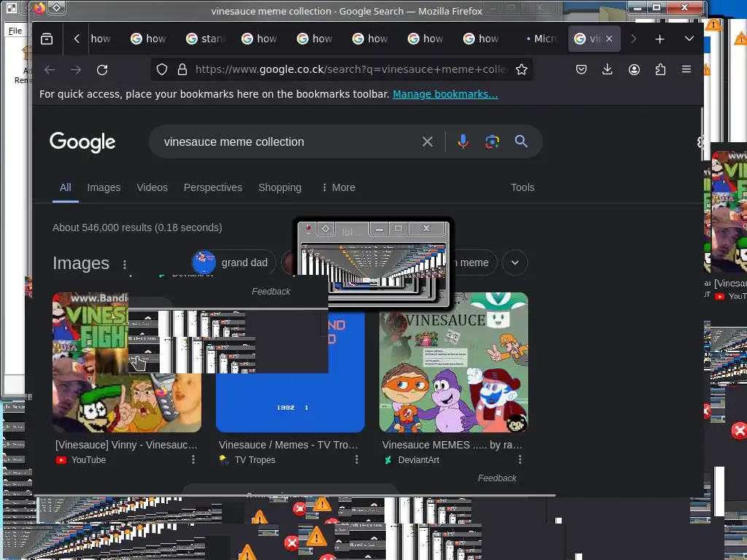The height and width of the screenshot is (560, 747).
Task: Open Vinesauce / Memes - TV Tro… title link
Action: coord(288,445)
